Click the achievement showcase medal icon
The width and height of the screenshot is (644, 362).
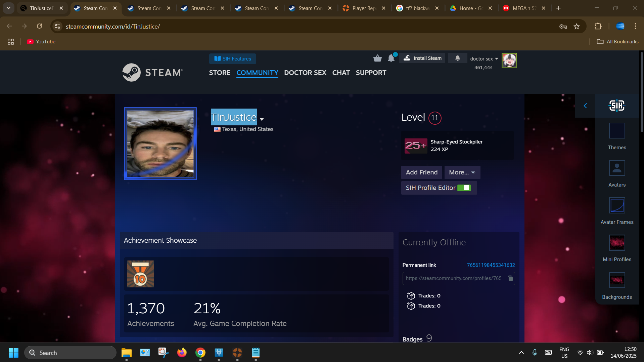click(x=140, y=274)
